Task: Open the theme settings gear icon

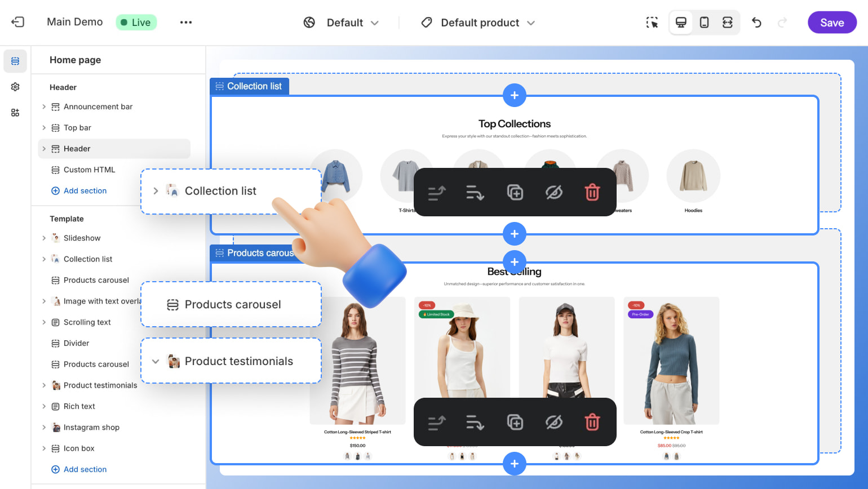Action: (x=15, y=87)
